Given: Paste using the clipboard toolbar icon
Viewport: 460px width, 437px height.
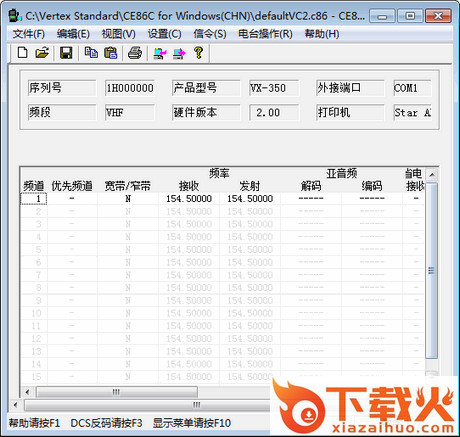Looking at the screenshot, I should pos(111,53).
